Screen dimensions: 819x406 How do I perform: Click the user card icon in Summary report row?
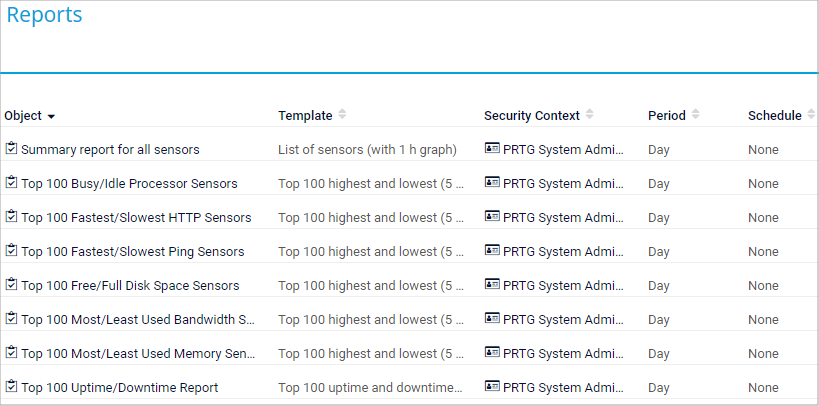(x=492, y=149)
